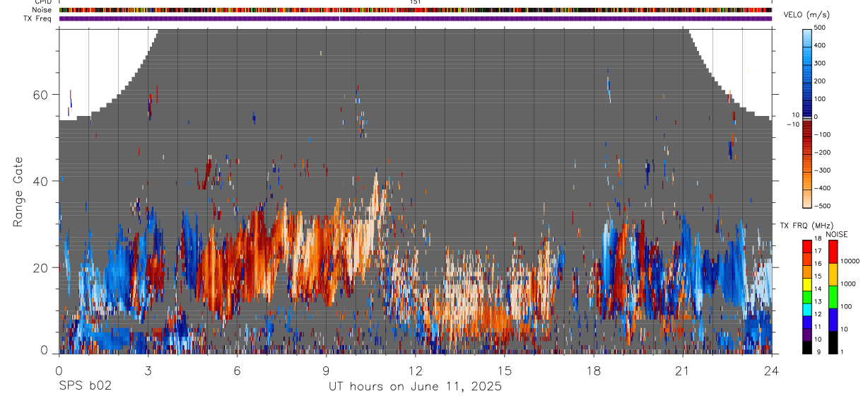The width and height of the screenshot is (868, 401).
Task: Select the purple TX Freq strip
Action: pos(416,18)
